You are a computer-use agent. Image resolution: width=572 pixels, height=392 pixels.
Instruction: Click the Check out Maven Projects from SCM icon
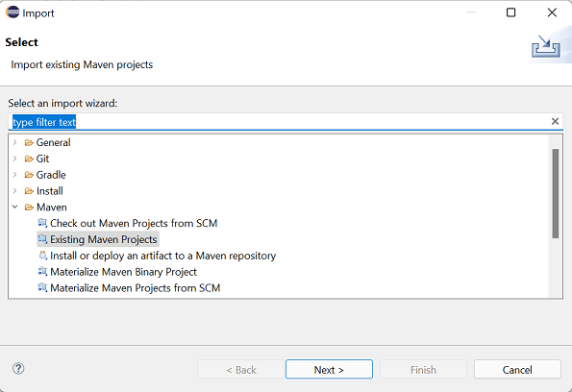pyautogui.click(x=42, y=223)
